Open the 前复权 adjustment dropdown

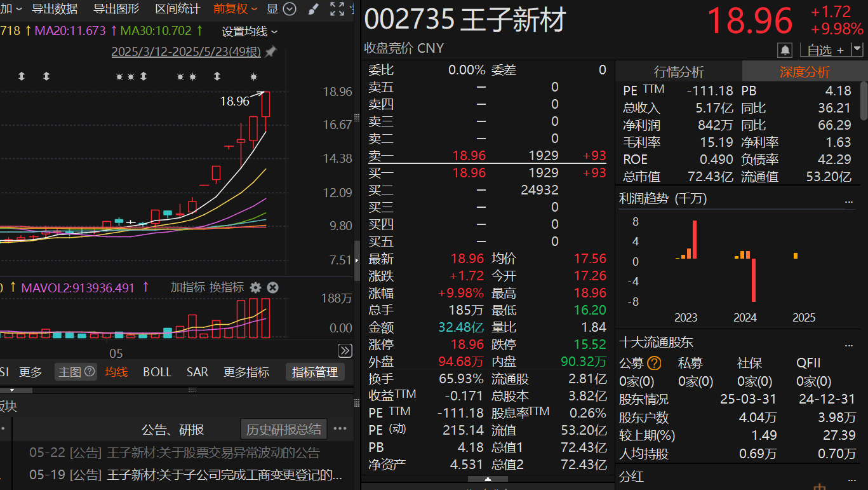coord(235,9)
